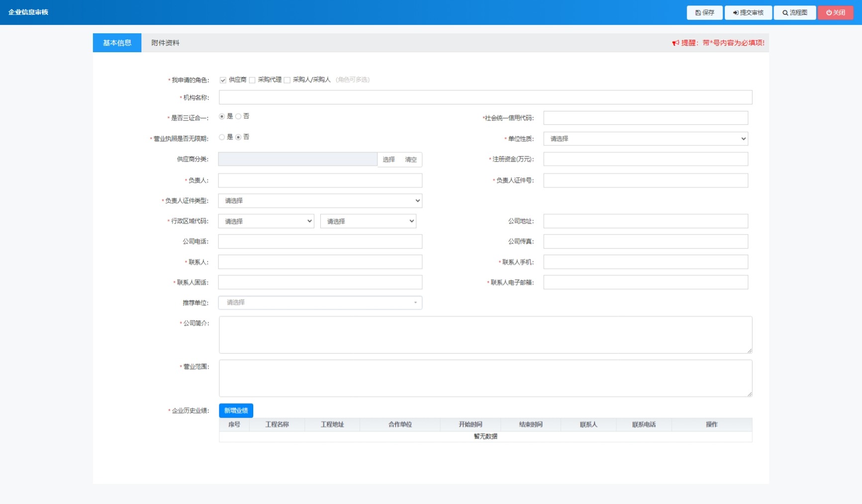Toggle the 供应商 role checkbox
The height and width of the screenshot is (504, 862).
[x=223, y=80]
